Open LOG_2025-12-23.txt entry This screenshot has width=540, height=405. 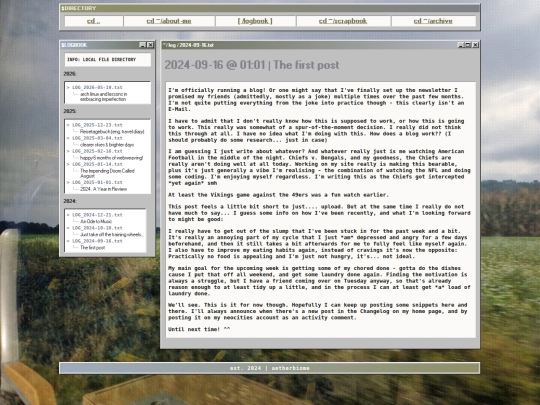[x=97, y=125]
